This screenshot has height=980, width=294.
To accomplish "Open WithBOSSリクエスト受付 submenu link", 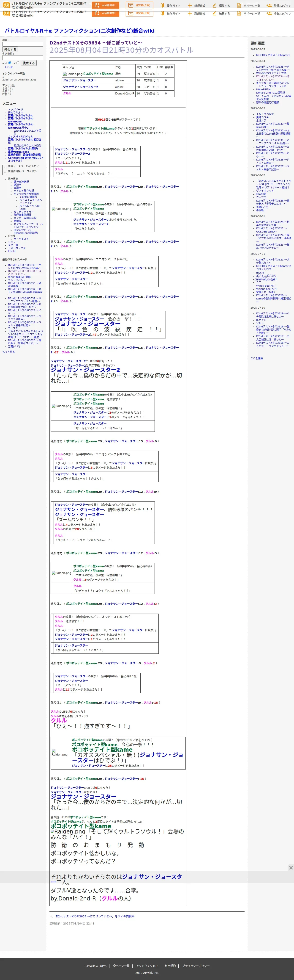I will tap(27, 132).
